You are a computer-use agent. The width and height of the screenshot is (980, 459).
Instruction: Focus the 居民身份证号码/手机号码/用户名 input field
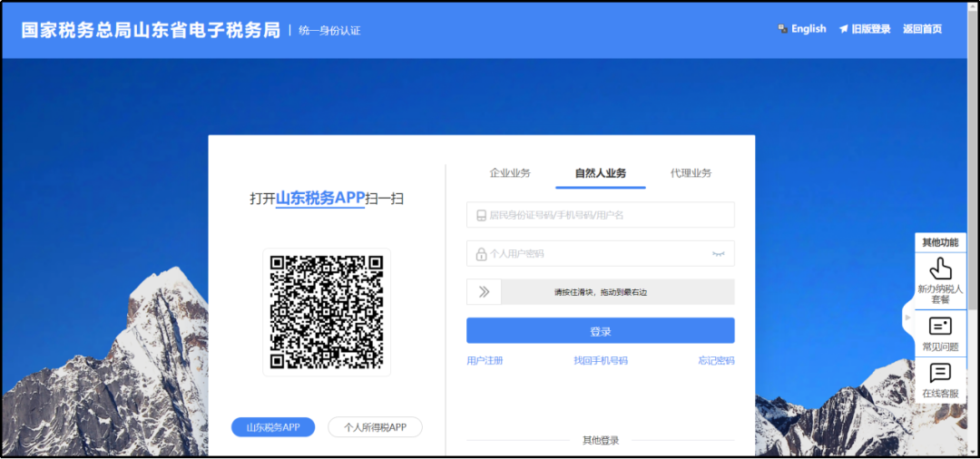click(600, 215)
